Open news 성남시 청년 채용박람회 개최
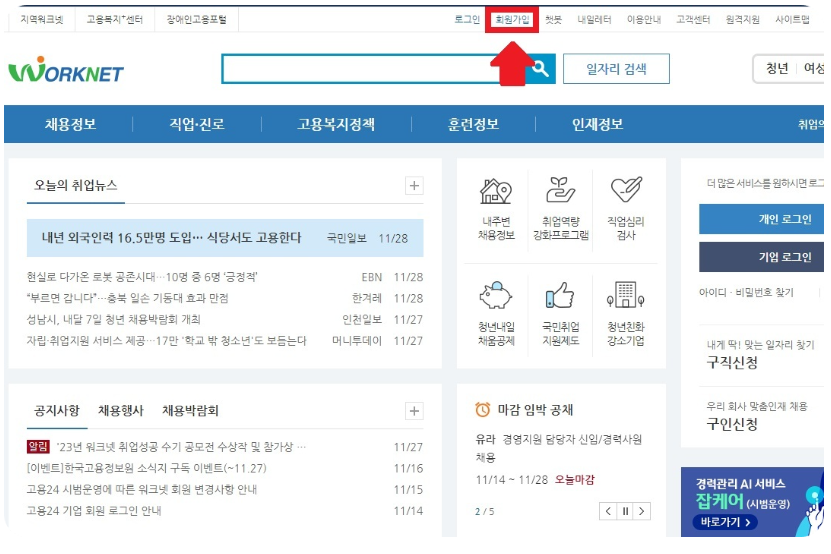This screenshot has width=831, height=554. click(113, 320)
